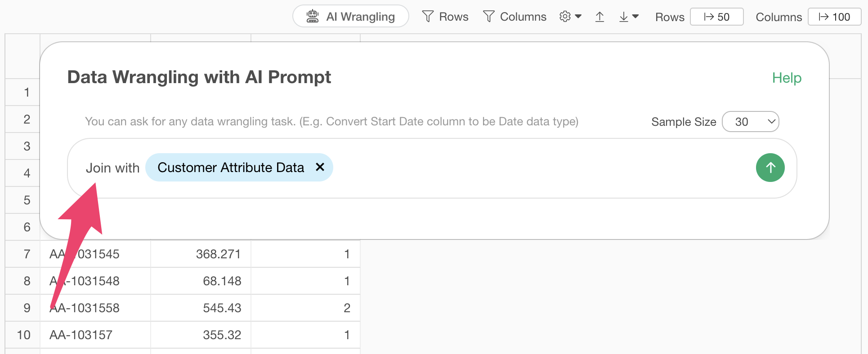This screenshot has height=354, width=868.
Task: Click the upload arrow icon
Action: coord(600,17)
